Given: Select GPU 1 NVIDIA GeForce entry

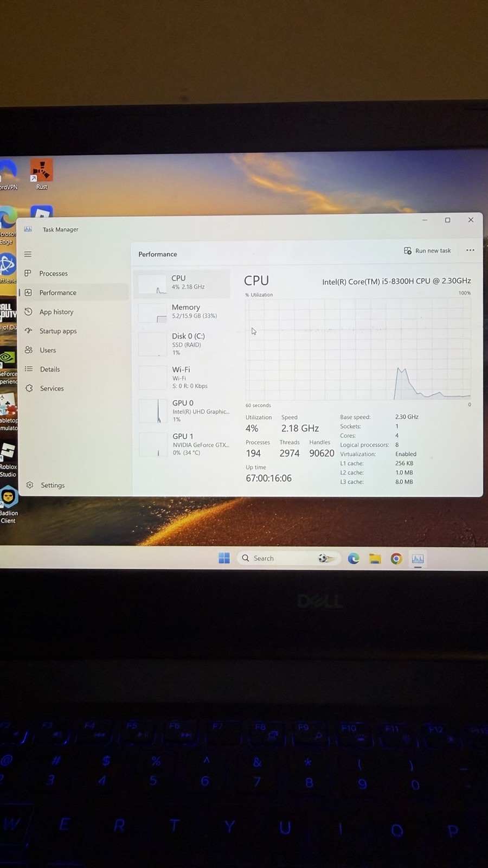Looking at the screenshot, I should click(182, 444).
